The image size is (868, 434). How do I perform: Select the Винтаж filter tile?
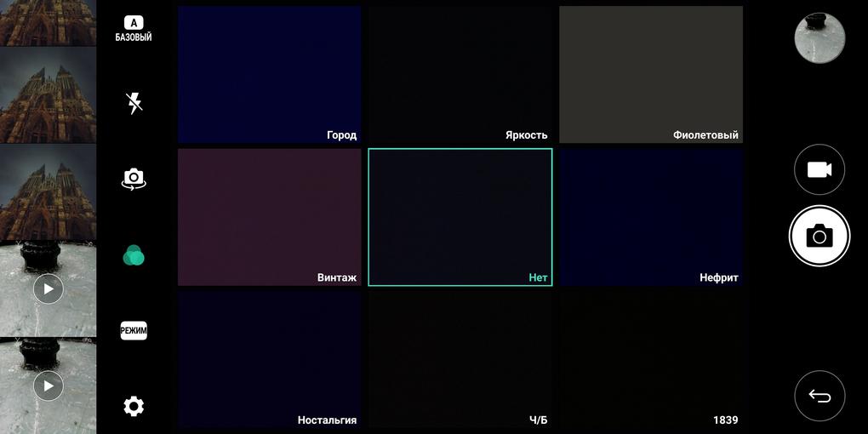pyautogui.click(x=270, y=217)
